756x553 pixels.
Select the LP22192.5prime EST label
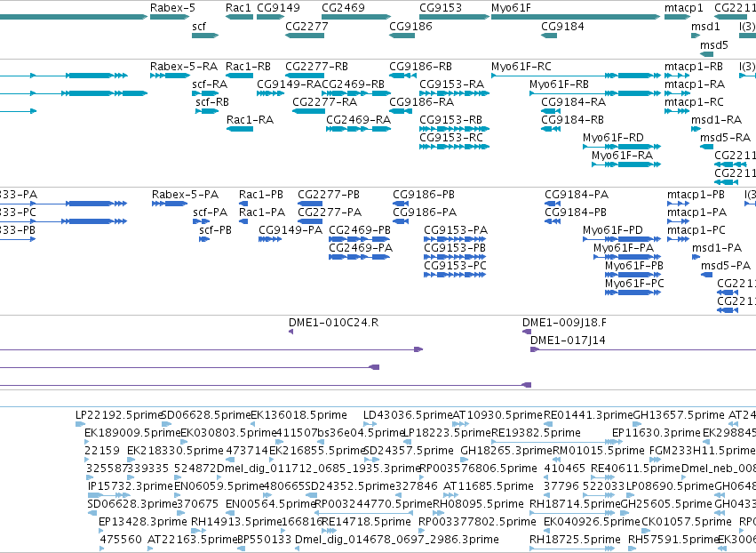120,415
